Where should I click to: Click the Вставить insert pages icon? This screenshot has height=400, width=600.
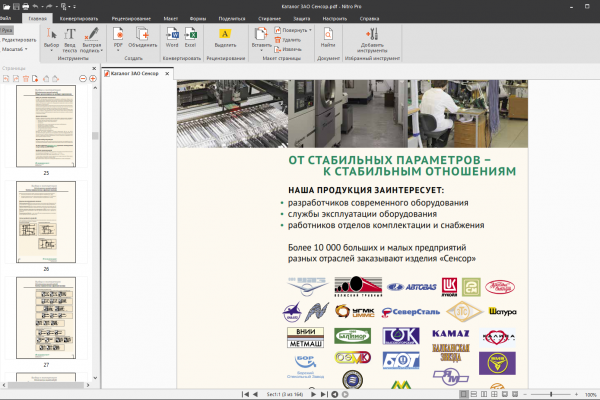pyautogui.click(x=261, y=37)
